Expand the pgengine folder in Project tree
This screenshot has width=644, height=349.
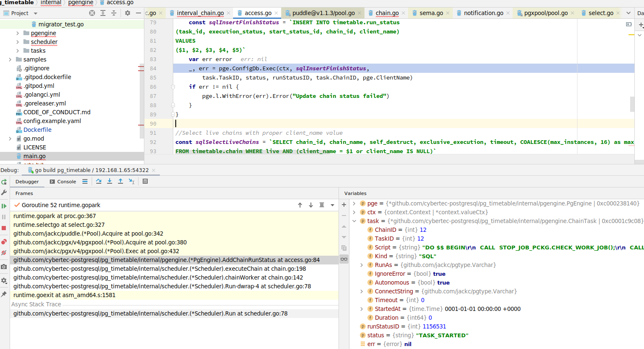tap(17, 33)
